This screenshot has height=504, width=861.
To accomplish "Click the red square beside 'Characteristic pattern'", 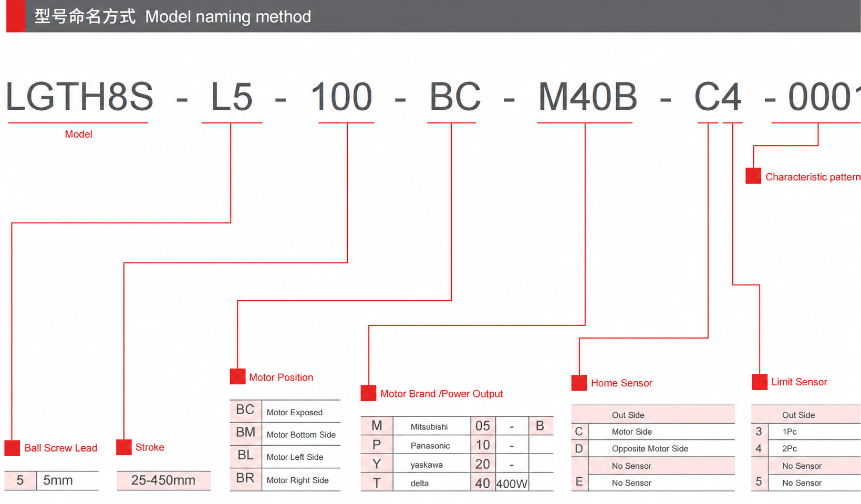I will [753, 176].
